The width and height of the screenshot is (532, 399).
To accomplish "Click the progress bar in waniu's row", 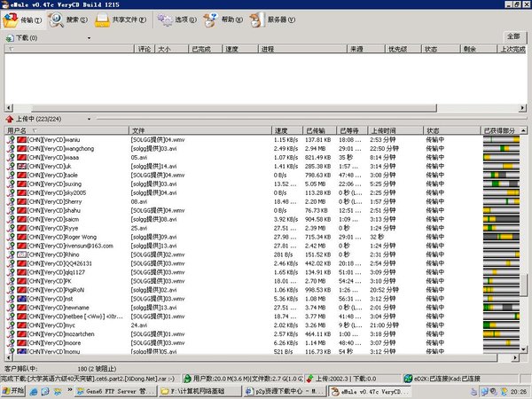I will pos(501,140).
